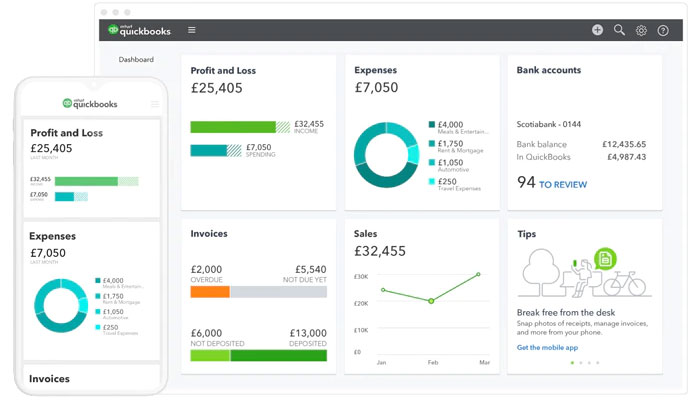Viewport: 700px width, 400px height.
Task: Click the QuickBooks logo on the phone
Action: coord(90,104)
